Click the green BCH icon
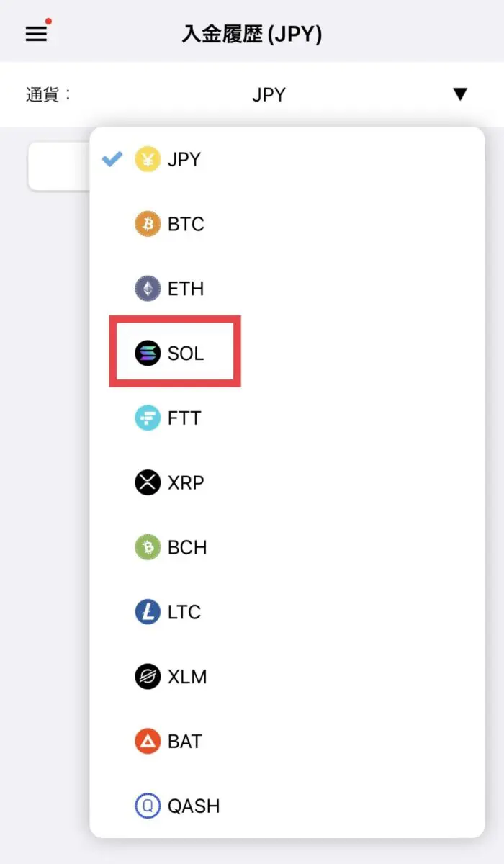 [x=148, y=547]
